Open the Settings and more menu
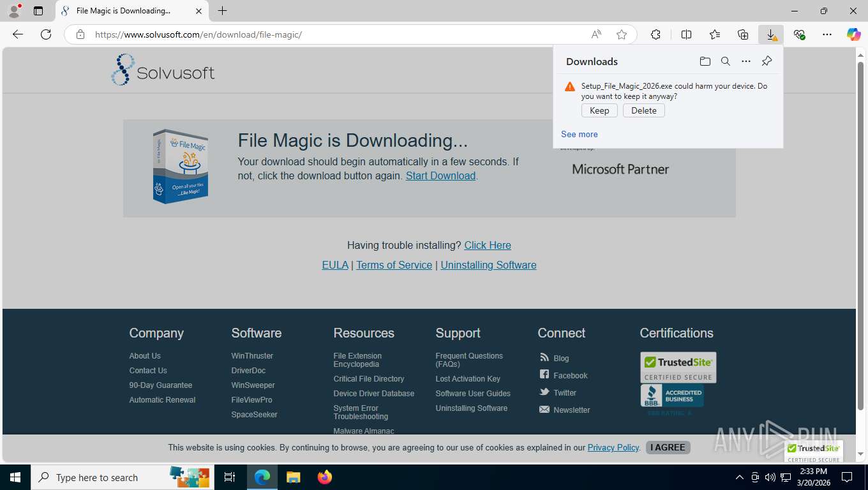868x490 pixels. point(827,34)
